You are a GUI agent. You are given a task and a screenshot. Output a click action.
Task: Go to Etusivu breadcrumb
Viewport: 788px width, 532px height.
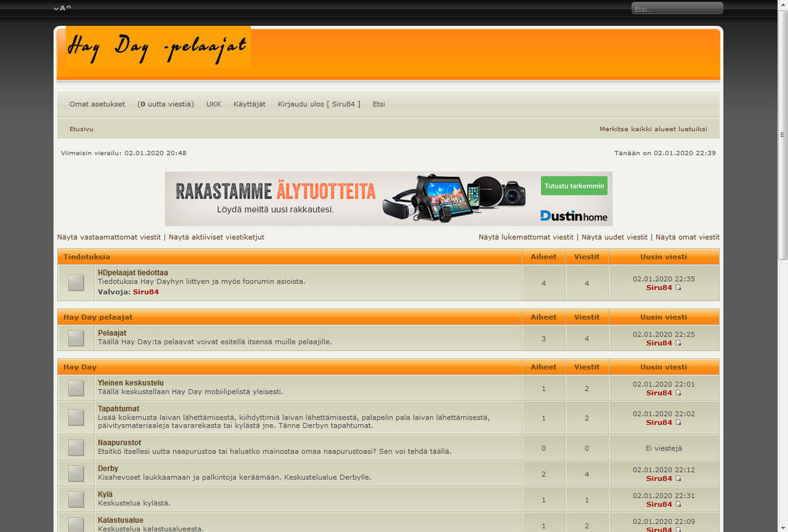(x=81, y=129)
